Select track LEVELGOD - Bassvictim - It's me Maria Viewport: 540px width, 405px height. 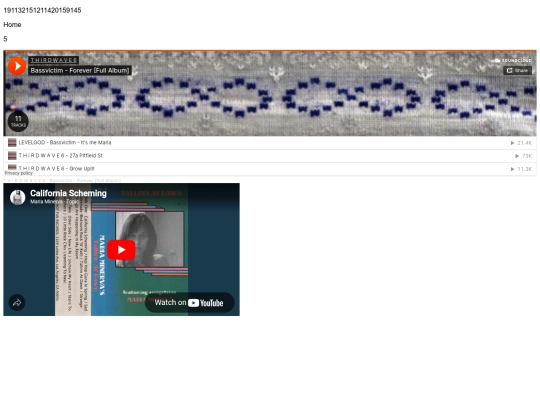point(270,143)
